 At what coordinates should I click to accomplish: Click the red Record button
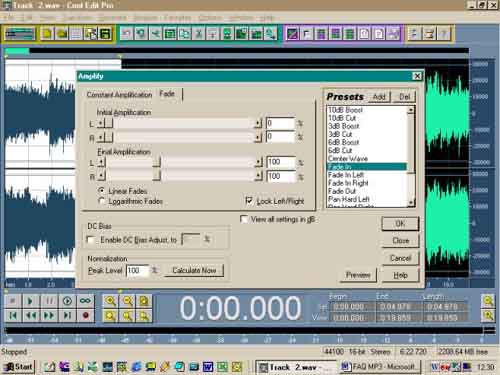pos(85,315)
